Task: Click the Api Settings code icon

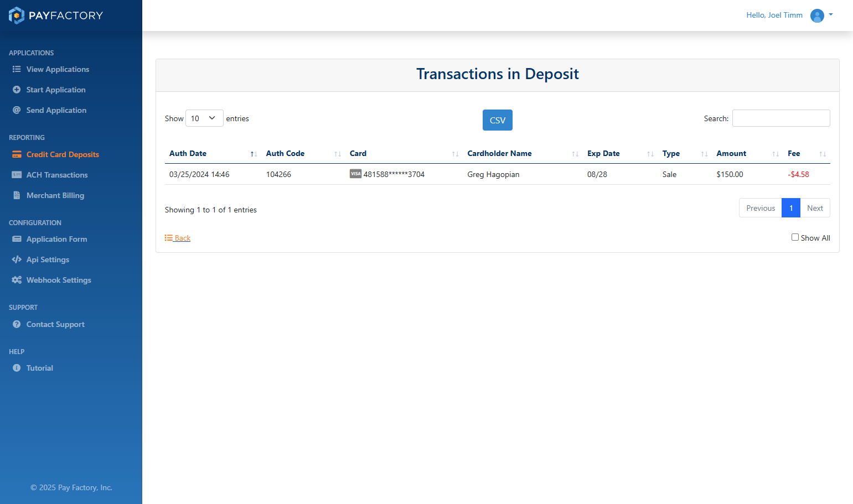Action: (17, 259)
